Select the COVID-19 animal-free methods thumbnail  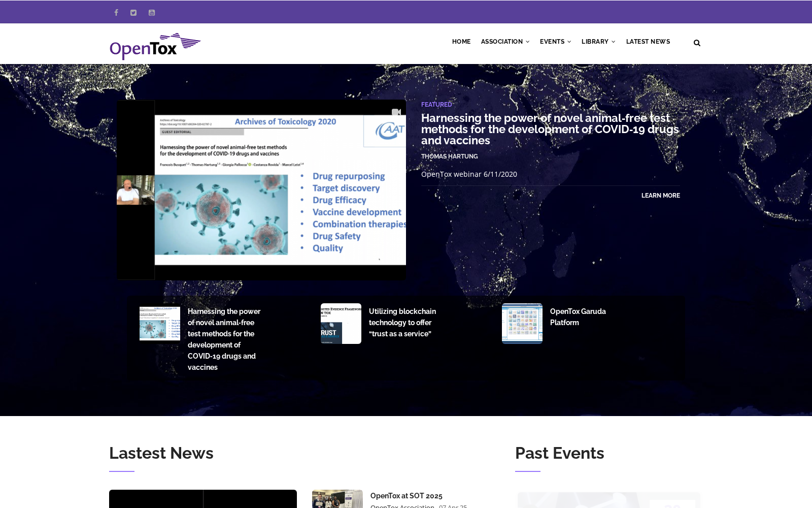click(160, 324)
